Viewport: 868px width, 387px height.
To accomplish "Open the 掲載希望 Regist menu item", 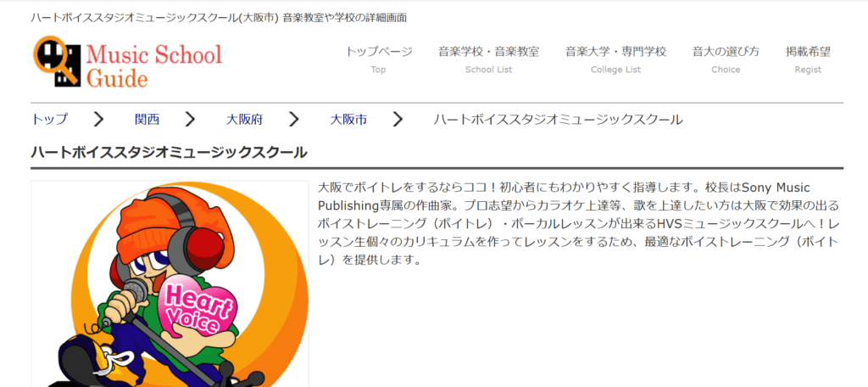I will tap(808, 60).
